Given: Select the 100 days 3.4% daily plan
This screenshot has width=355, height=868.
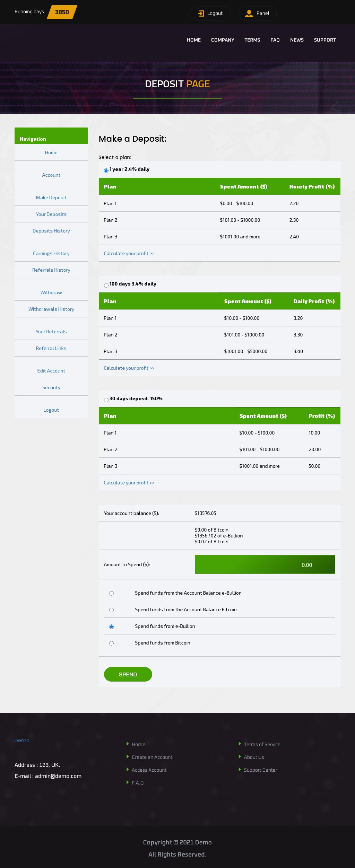Looking at the screenshot, I should click(106, 285).
